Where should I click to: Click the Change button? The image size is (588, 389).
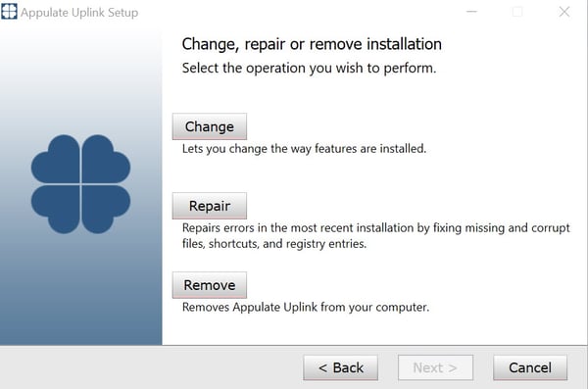[210, 126]
